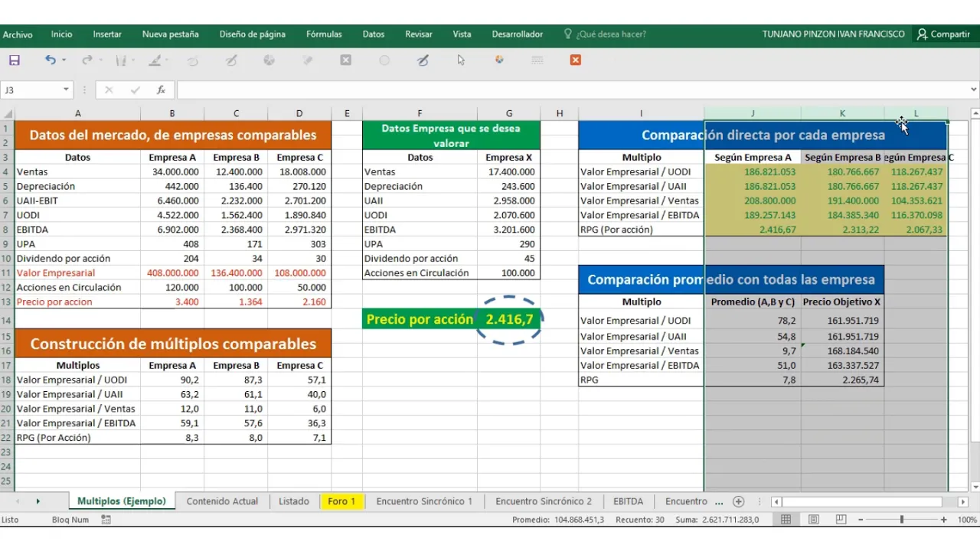Open the Inicio ribbon tab
This screenshot has height=551, width=980.
61,34
